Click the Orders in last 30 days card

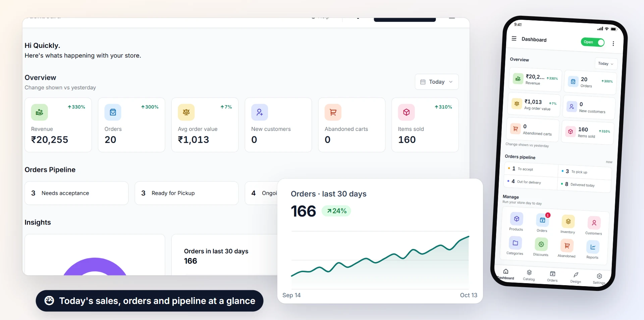225,255
